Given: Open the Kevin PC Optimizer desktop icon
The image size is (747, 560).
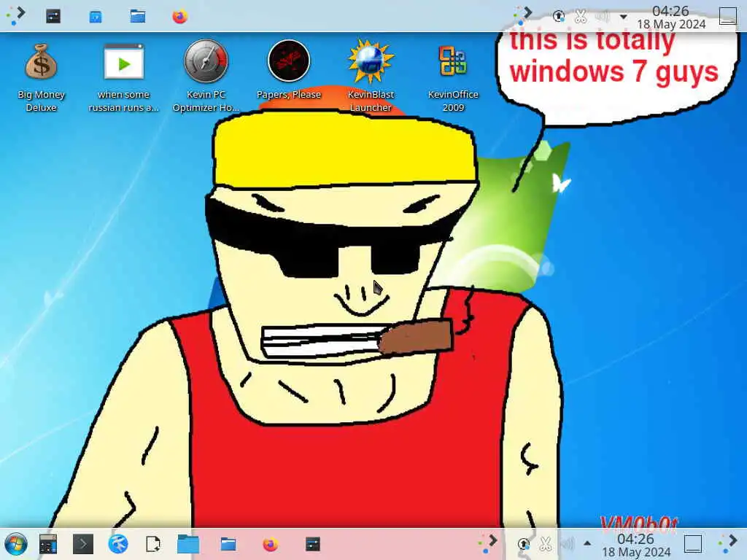Looking at the screenshot, I should pyautogui.click(x=206, y=76).
